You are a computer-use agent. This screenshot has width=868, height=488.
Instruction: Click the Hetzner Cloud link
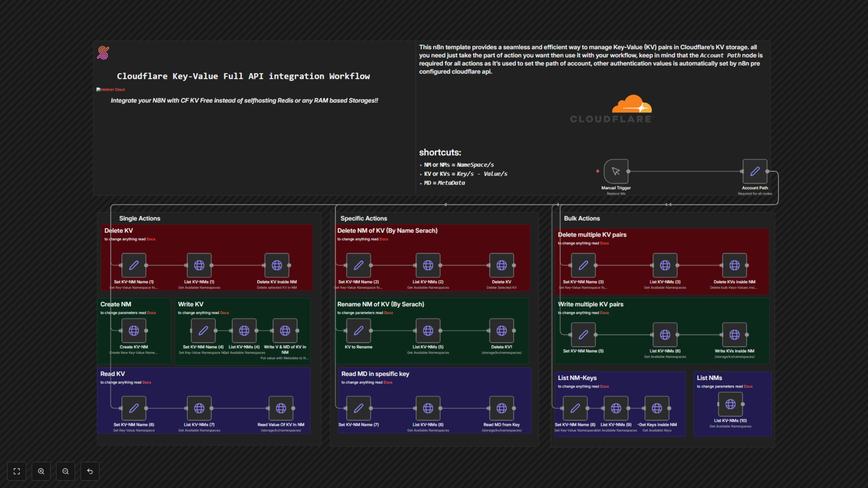coord(111,89)
